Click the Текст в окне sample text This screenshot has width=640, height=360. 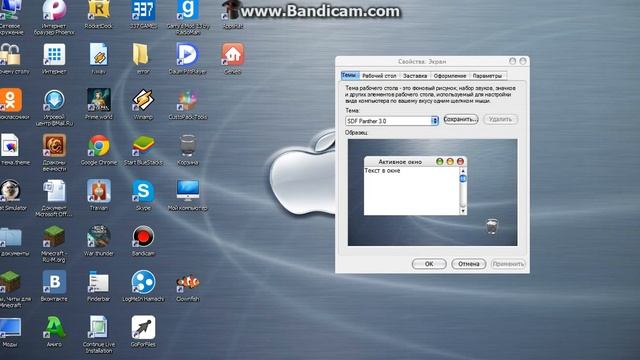pyautogui.click(x=382, y=171)
